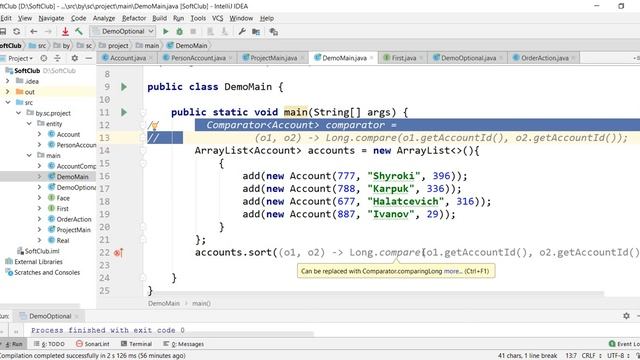Viewport: 640px width, 360px height.
Task: Click the Synchronize refresh icon
Action: click(17, 31)
